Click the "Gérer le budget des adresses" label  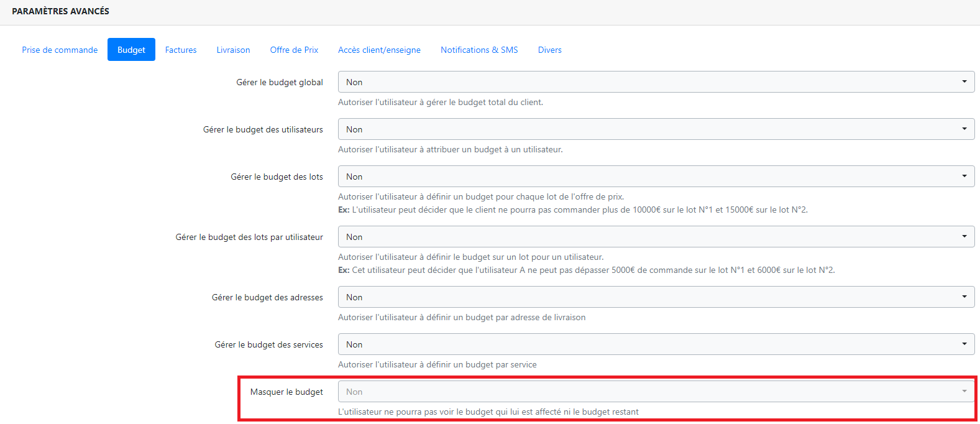point(267,297)
